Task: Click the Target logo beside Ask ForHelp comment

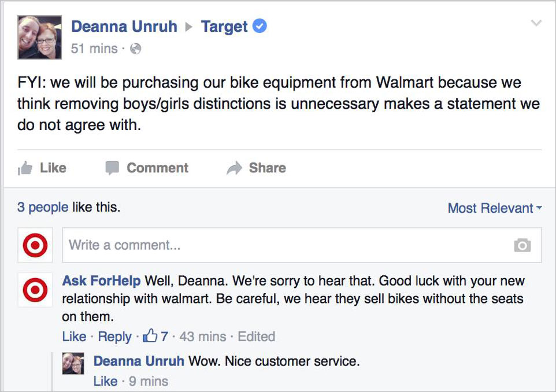Action: coord(35,289)
